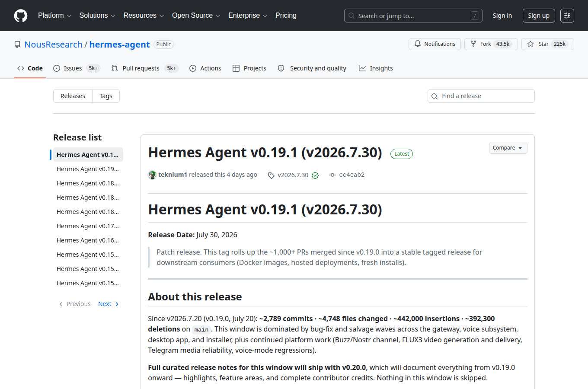Click the About this release heading

click(195, 297)
